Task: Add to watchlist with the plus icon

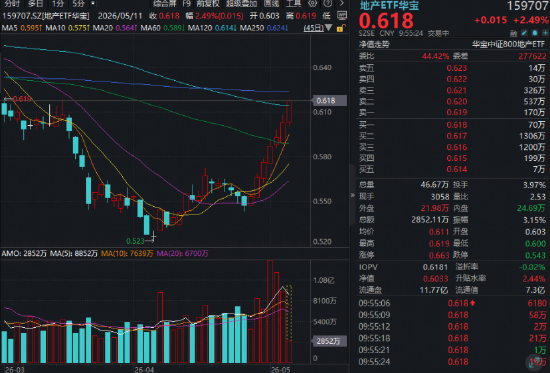Action: 545,33
